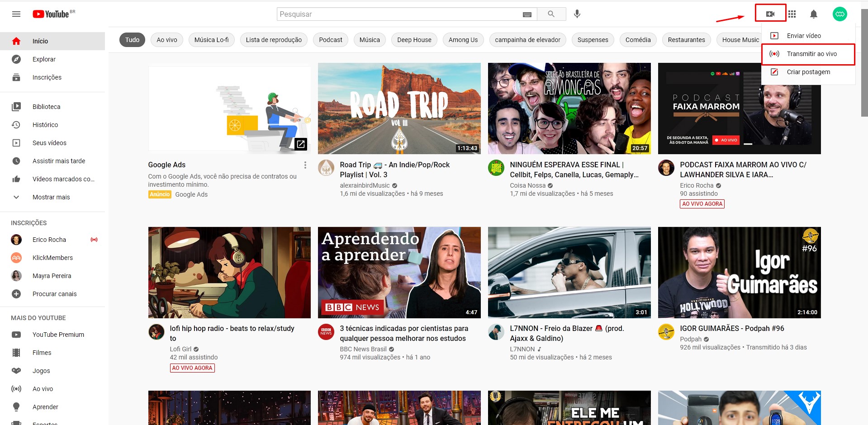Select the Comédia chip
Viewport: 868px width, 425px height.
[638, 40]
